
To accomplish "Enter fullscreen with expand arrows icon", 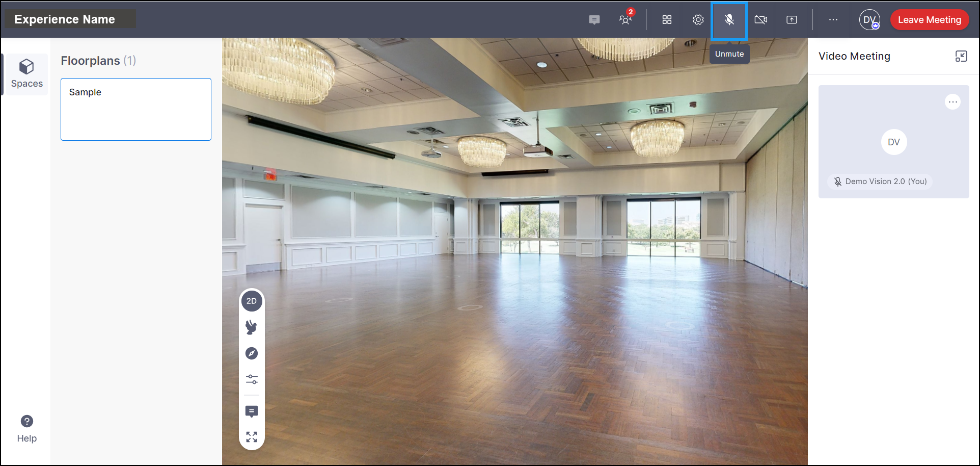I will pos(252,437).
